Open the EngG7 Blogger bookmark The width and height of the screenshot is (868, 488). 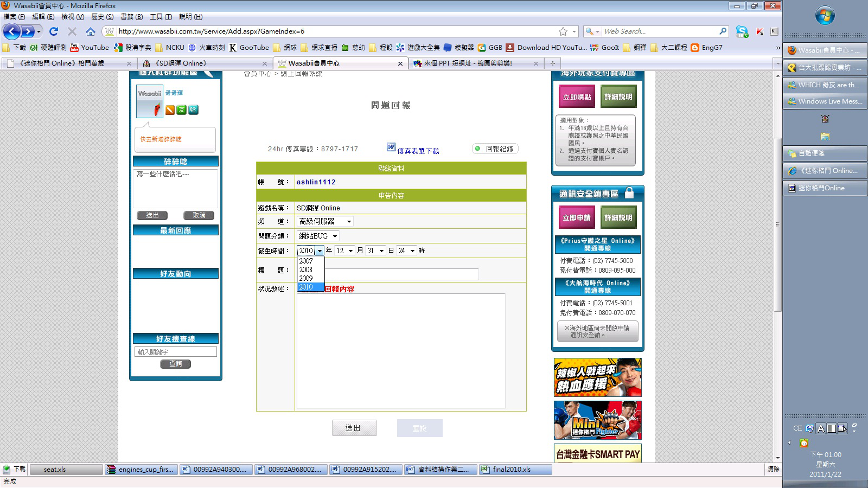[707, 48]
